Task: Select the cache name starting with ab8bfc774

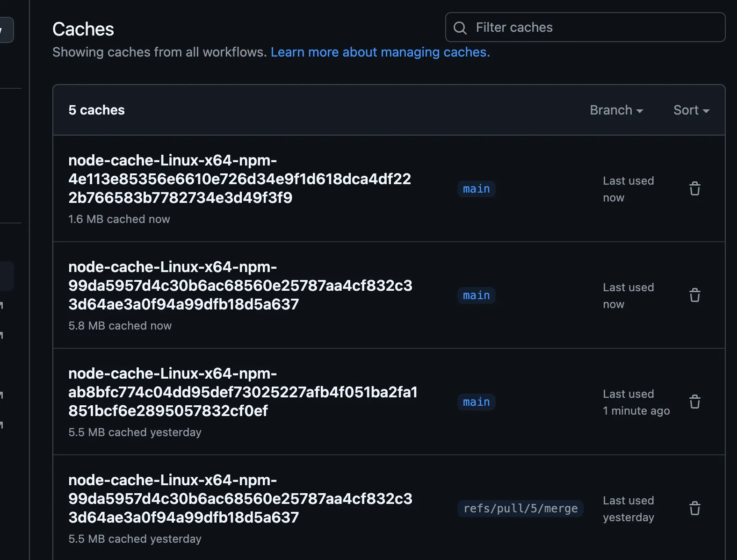Action: click(242, 392)
